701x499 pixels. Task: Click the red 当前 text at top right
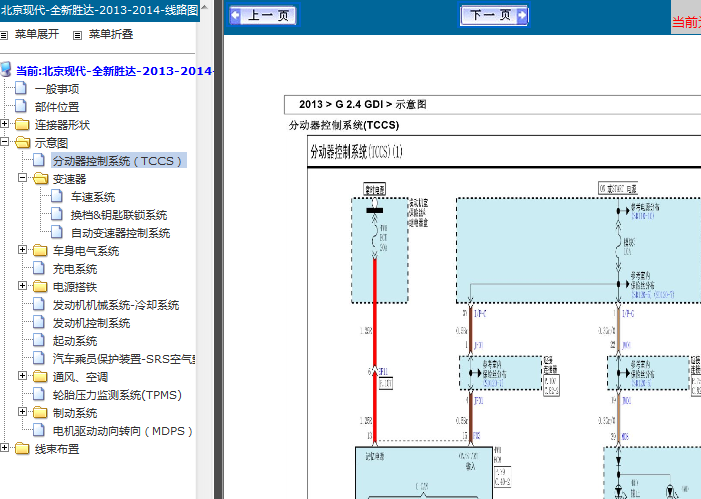pos(686,21)
